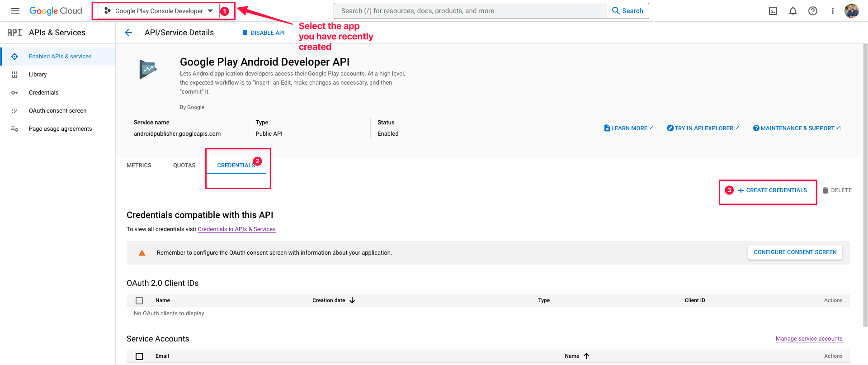Image resolution: width=868 pixels, height=365 pixels.
Task: Click the Search button
Action: 627,11
